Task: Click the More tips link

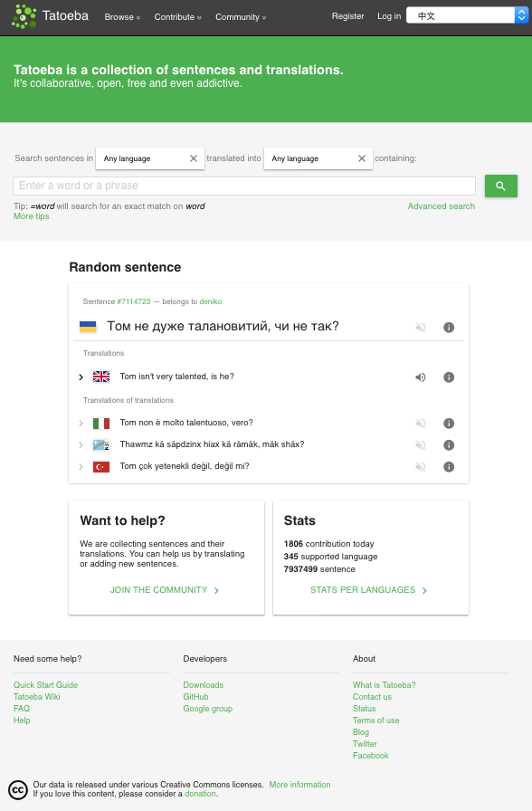Action: pos(32,216)
